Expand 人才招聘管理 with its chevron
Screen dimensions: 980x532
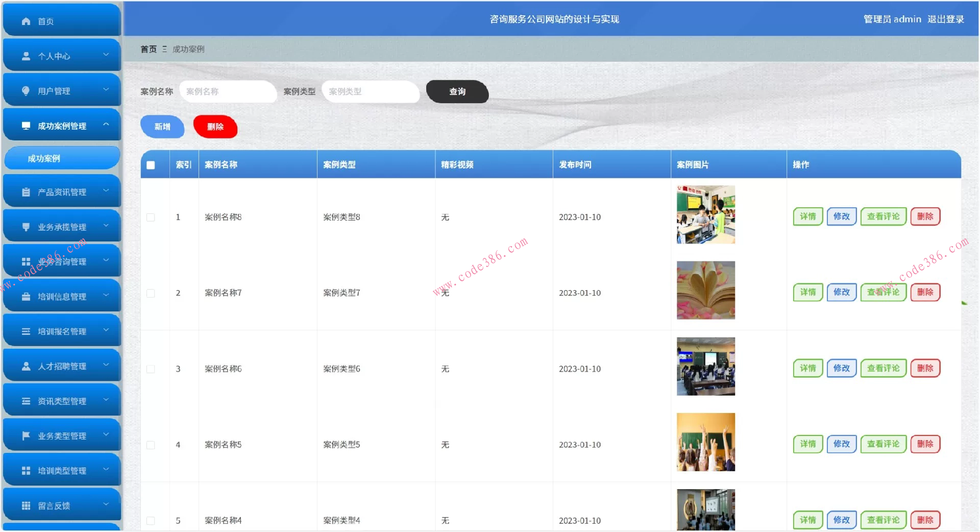[x=106, y=365]
